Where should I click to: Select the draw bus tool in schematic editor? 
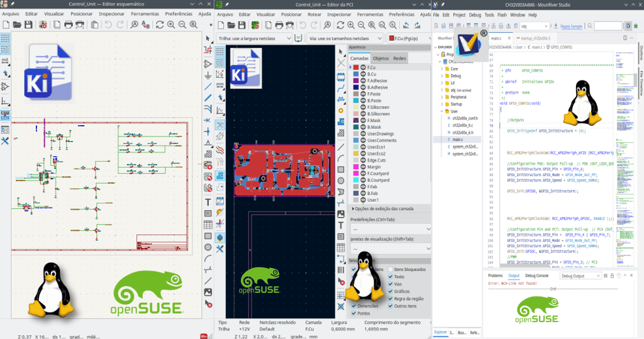click(x=208, y=97)
